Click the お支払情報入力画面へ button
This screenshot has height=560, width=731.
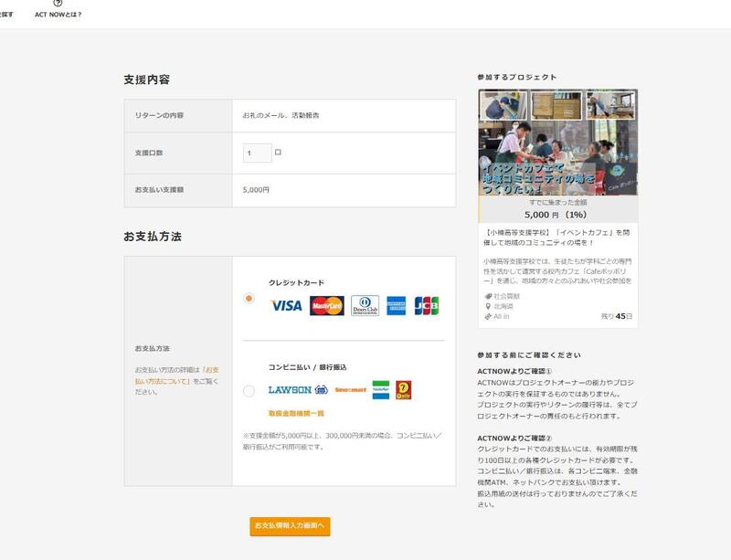[290, 526]
